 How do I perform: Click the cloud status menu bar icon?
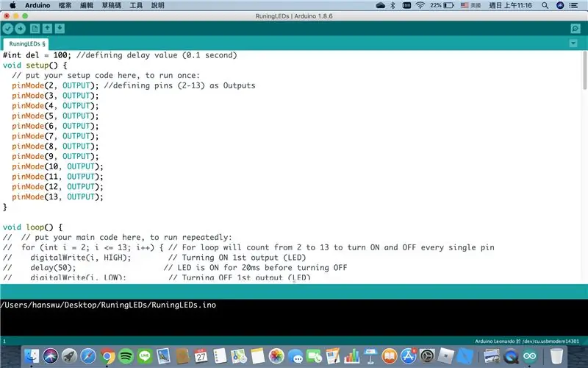(x=380, y=5)
